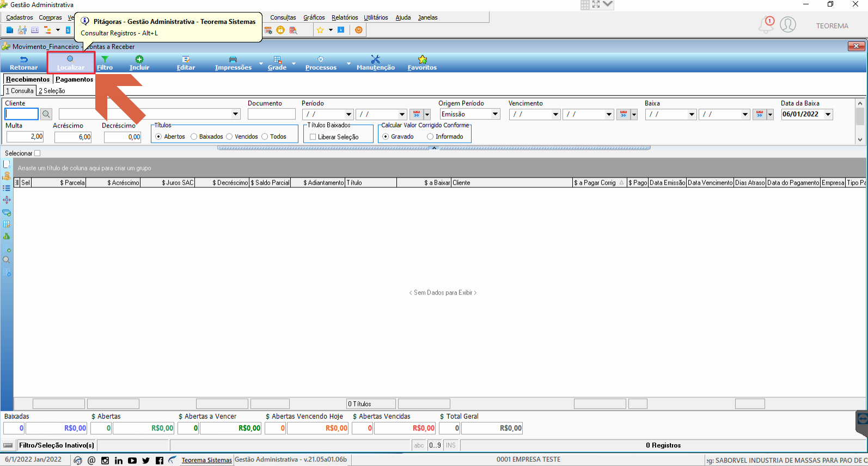Image resolution: width=868 pixels, height=466 pixels.
Task: Click the Retornar toolbar button
Action: click(x=23, y=63)
